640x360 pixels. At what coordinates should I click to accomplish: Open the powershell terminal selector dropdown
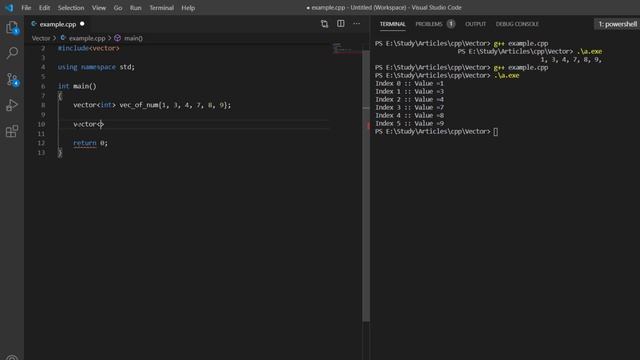(x=617, y=24)
